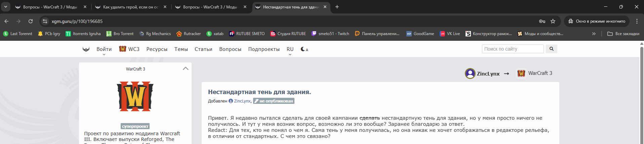
Task: Open 'Панель управлени...' bookmark
Action: pyautogui.click(x=377, y=34)
